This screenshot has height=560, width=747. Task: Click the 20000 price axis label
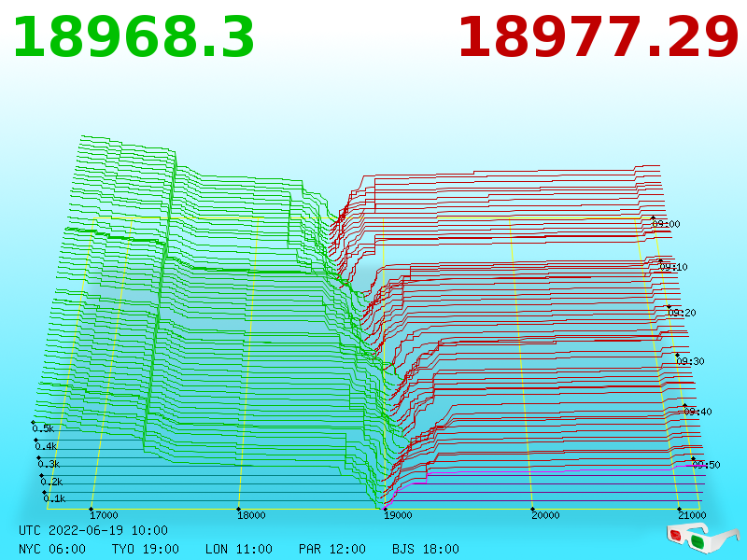(x=545, y=515)
